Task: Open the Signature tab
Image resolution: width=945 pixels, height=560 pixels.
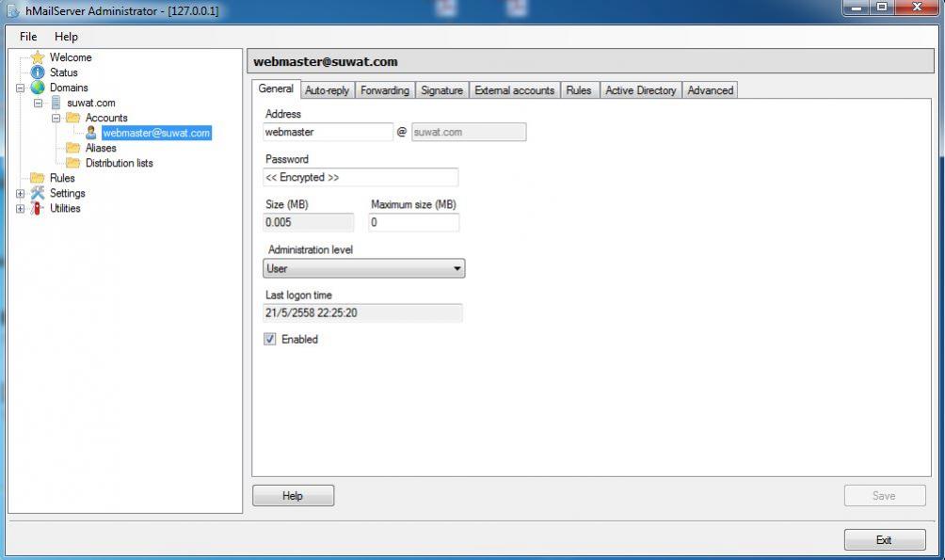Action: (441, 90)
